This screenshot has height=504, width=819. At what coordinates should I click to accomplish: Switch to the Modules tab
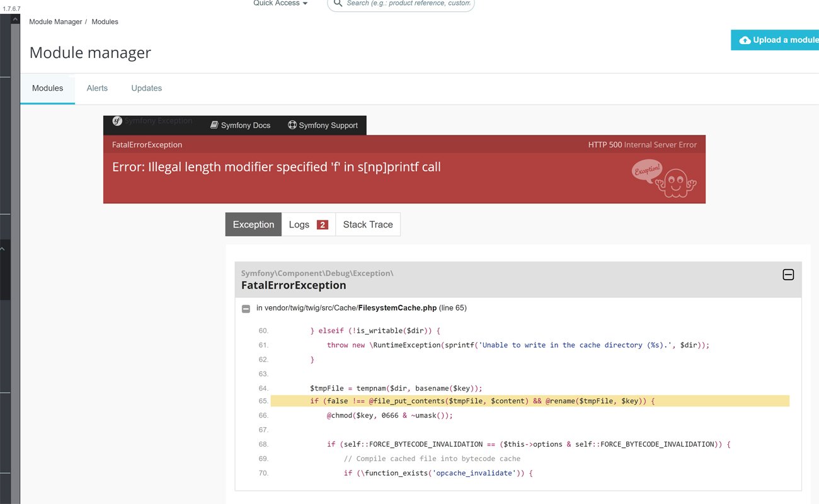(47, 88)
